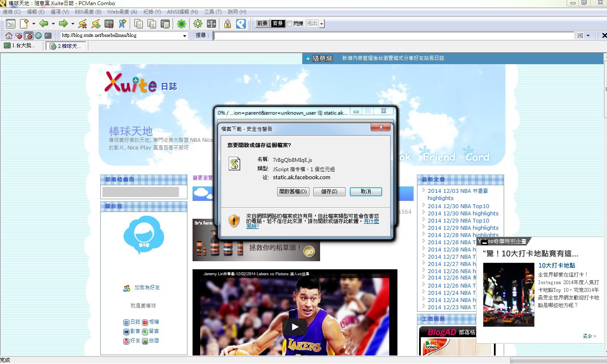Open the ANSI編輯 (N) menu
The height and width of the screenshot is (364, 607).
182,12
